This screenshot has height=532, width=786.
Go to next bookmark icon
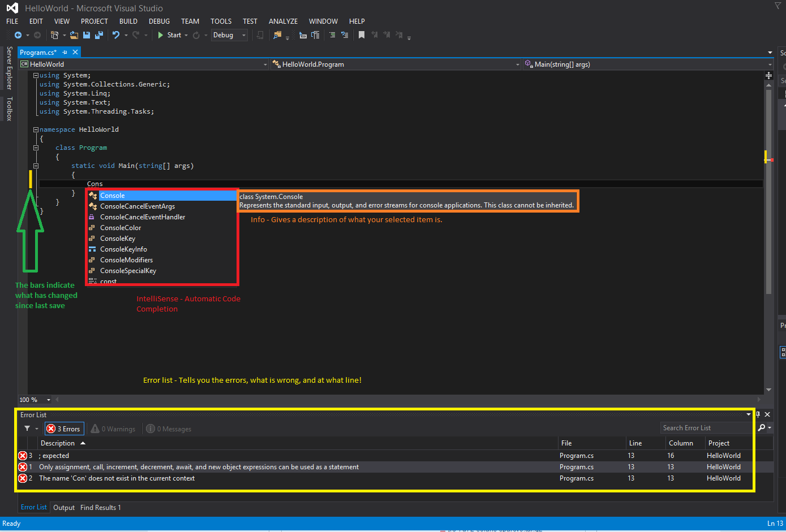386,35
